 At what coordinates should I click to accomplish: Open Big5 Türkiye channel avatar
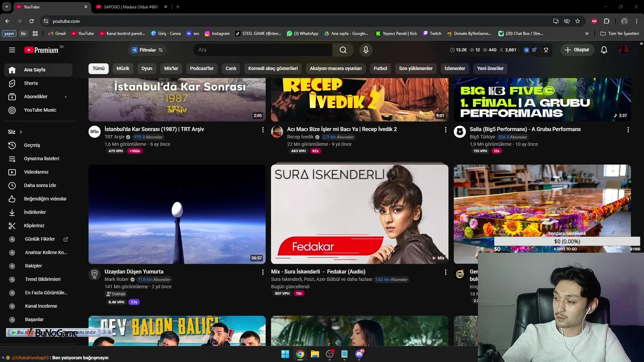(x=460, y=132)
